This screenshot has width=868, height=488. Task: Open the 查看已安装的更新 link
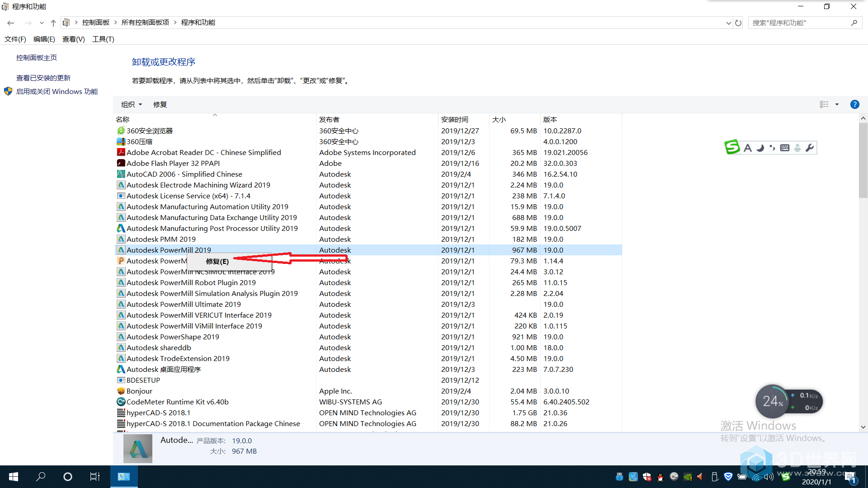tap(43, 78)
